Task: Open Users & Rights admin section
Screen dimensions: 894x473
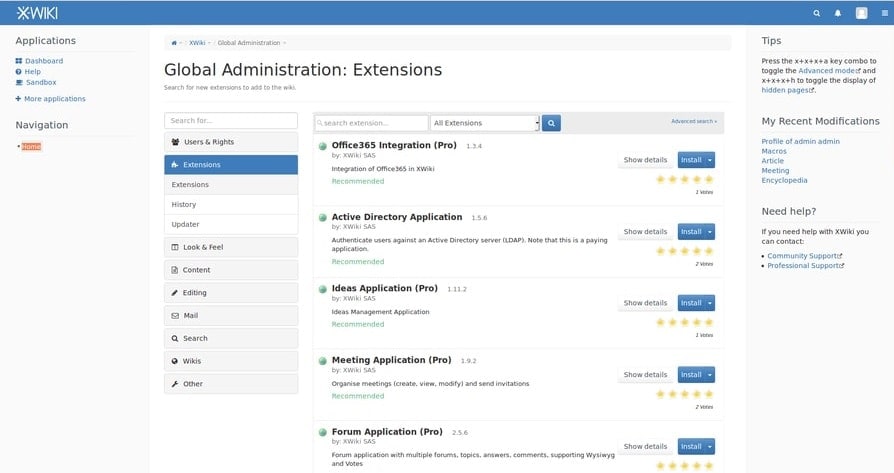Action: click(231, 142)
